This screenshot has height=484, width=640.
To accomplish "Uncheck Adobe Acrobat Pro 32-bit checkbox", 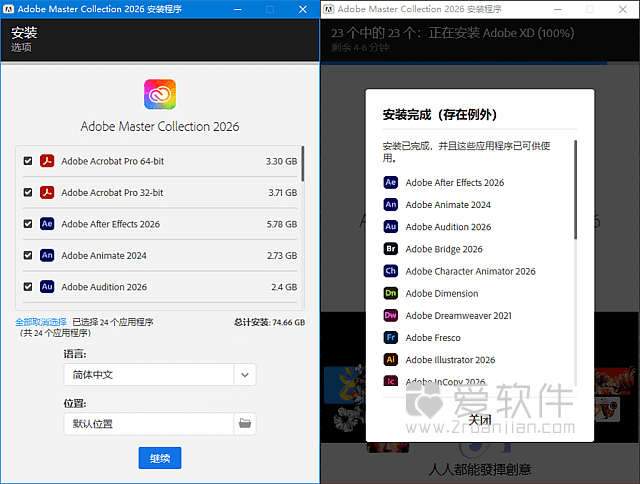I will pos(28,192).
